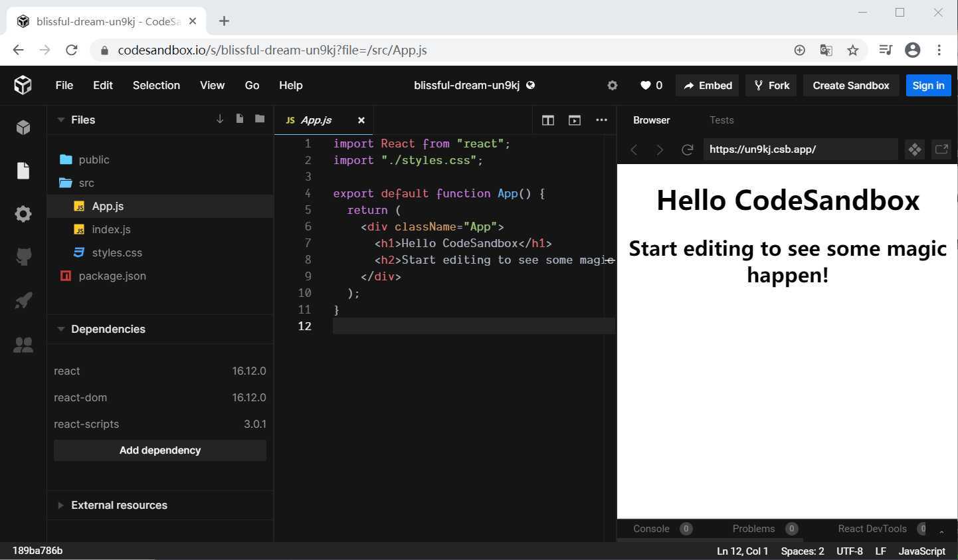This screenshot has height=560, width=958.
Task: Open index.js in the file tree
Action: pyautogui.click(x=160, y=229)
